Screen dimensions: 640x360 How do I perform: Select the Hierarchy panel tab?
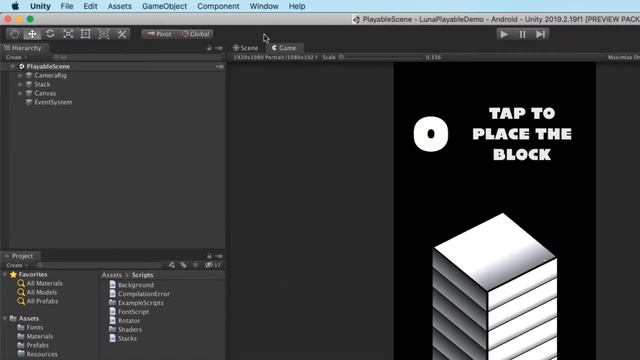pyautogui.click(x=23, y=48)
